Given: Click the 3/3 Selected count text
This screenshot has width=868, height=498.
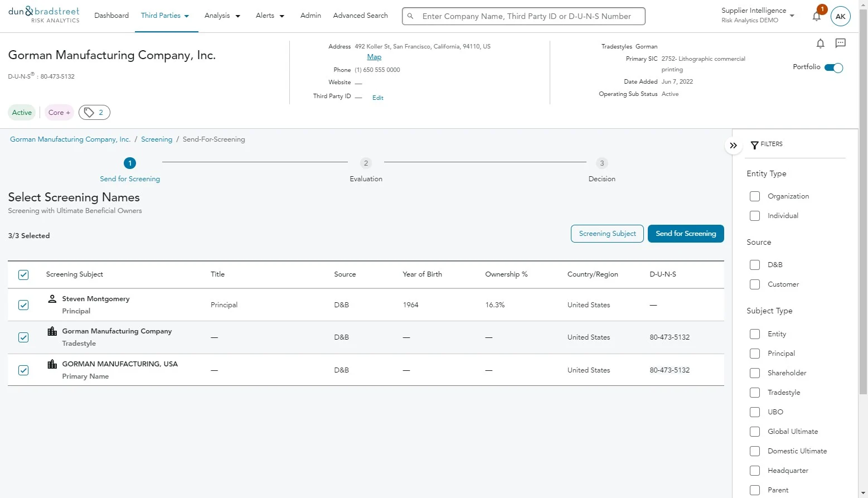Looking at the screenshot, I should [29, 236].
